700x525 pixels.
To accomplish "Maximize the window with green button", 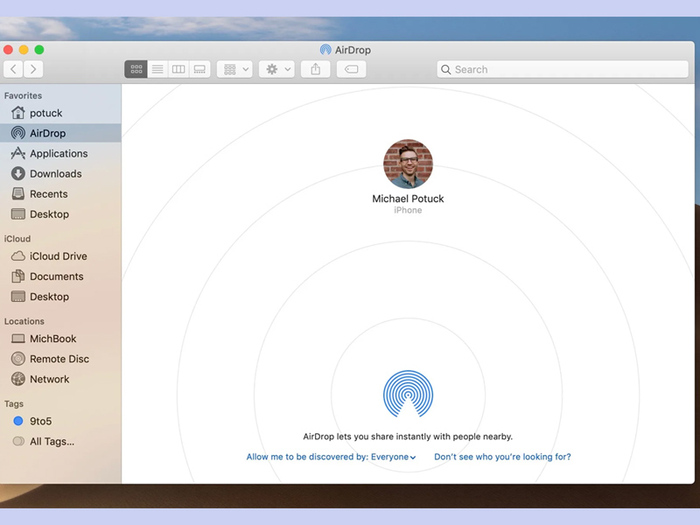I will point(39,50).
